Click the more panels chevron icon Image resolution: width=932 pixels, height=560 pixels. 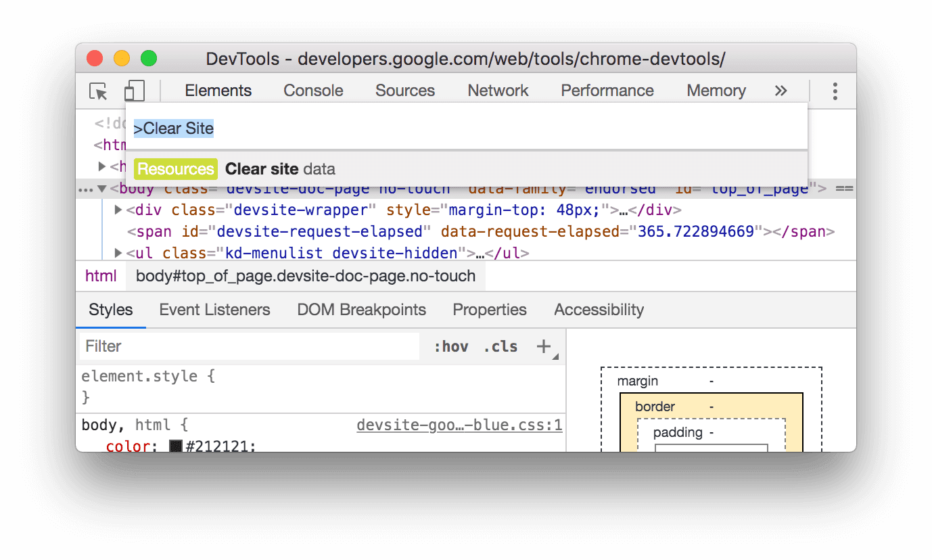[781, 90]
